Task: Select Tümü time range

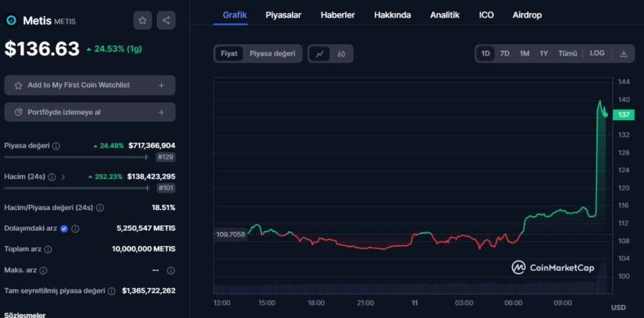Action: 568,54
